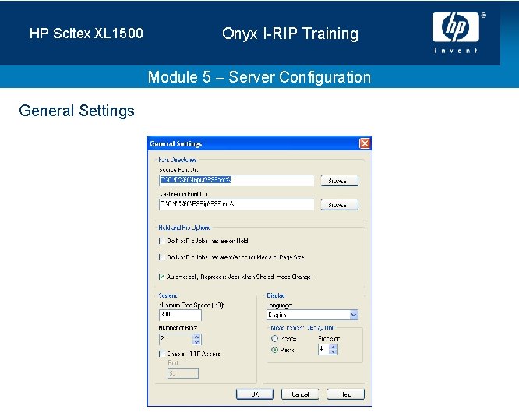519x420 pixels.
Task: Open the Language dropdown
Action: 354,315
